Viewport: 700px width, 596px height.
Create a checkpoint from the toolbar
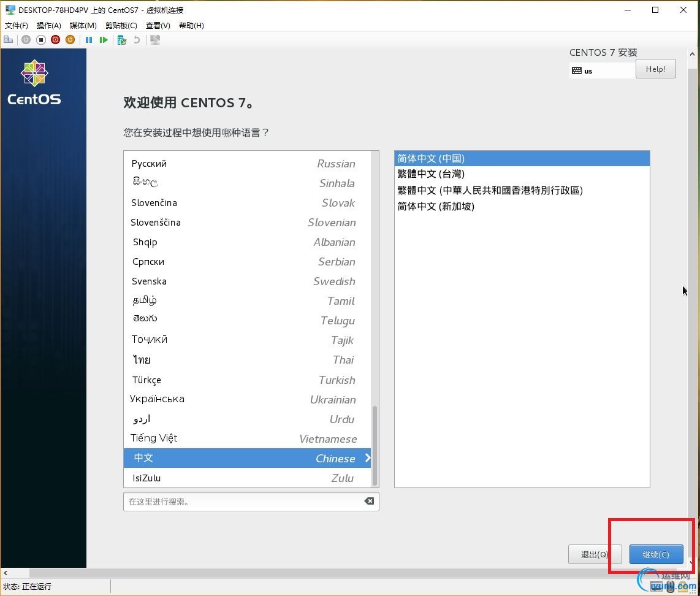pos(122,40)
